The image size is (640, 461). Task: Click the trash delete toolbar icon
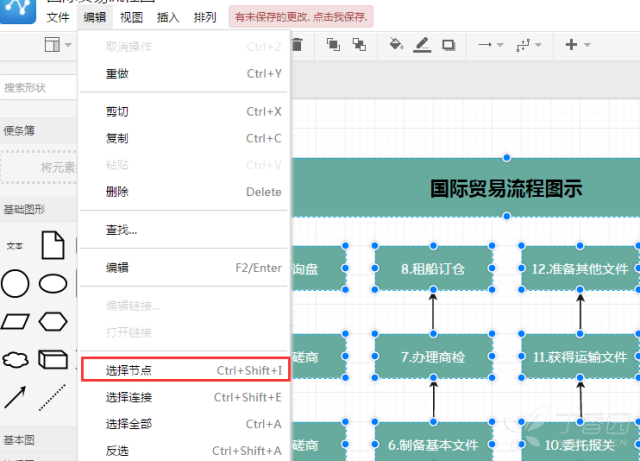(298, 45)
